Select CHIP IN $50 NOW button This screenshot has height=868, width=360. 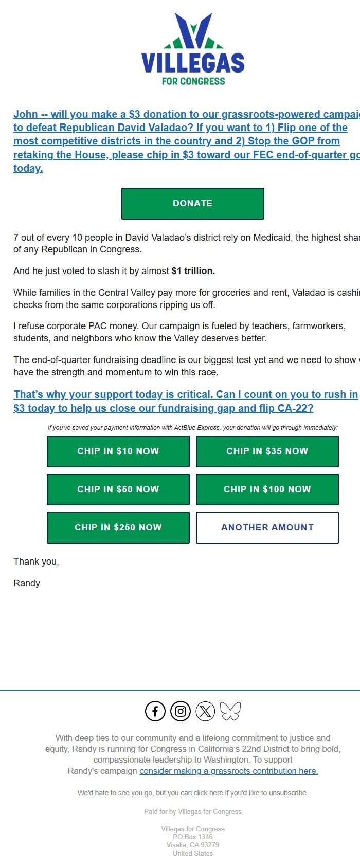pyautogui.click(x=118, y=490)
